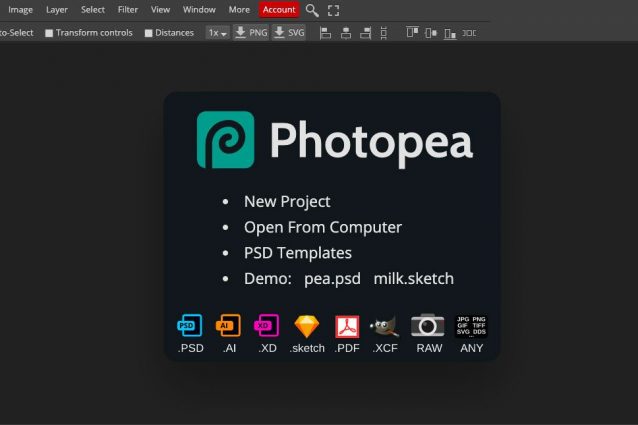Open the 1x scale dropdown
This screenshot has width=638, height=425.
coord(217,33)
